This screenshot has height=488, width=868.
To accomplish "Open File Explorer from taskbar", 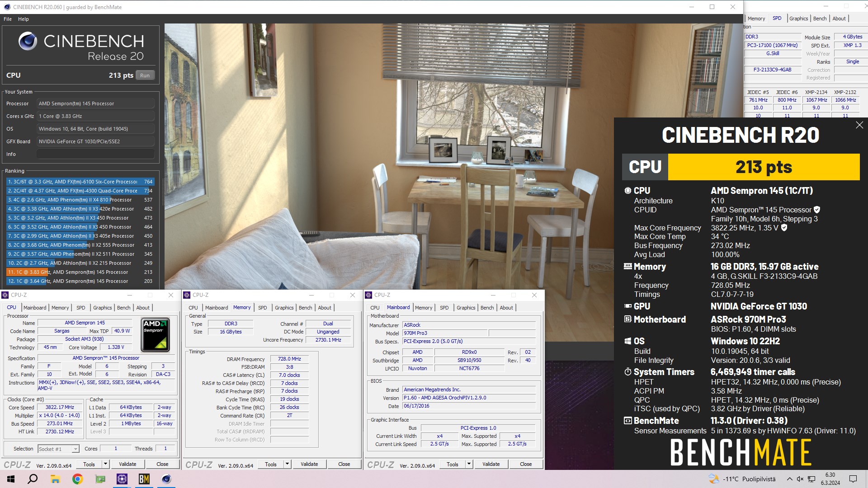I will (55, 479).
